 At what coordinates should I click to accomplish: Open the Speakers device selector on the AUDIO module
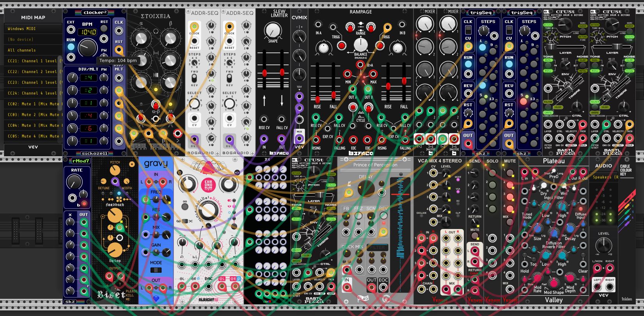603,177
